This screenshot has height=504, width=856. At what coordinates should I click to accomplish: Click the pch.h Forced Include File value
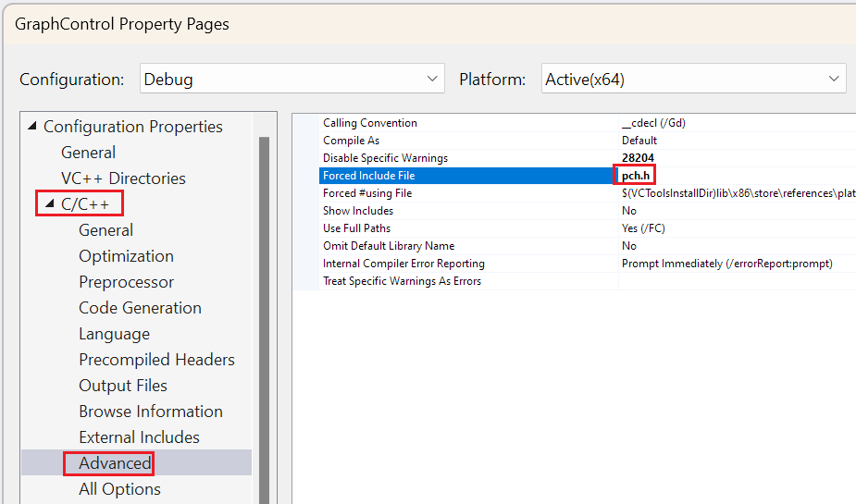point(636,176)
